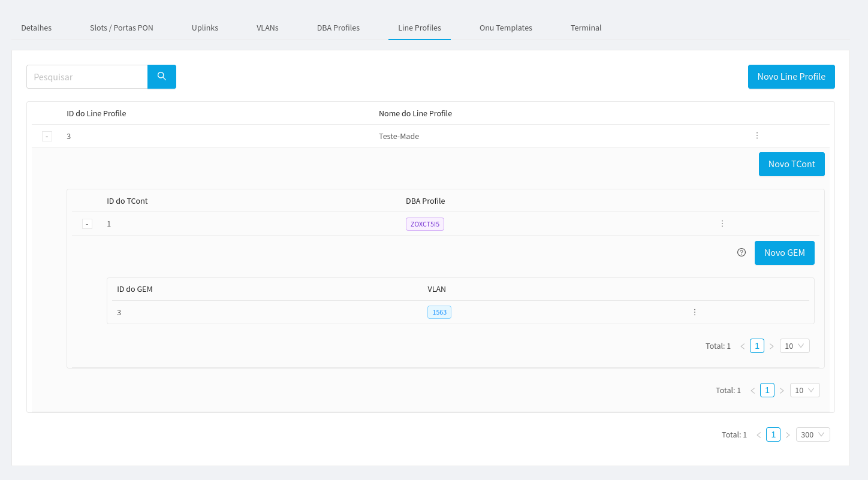Collapse TCont 1 details
The width and height of the screenshot is (868, 480).
click(87, 224)
